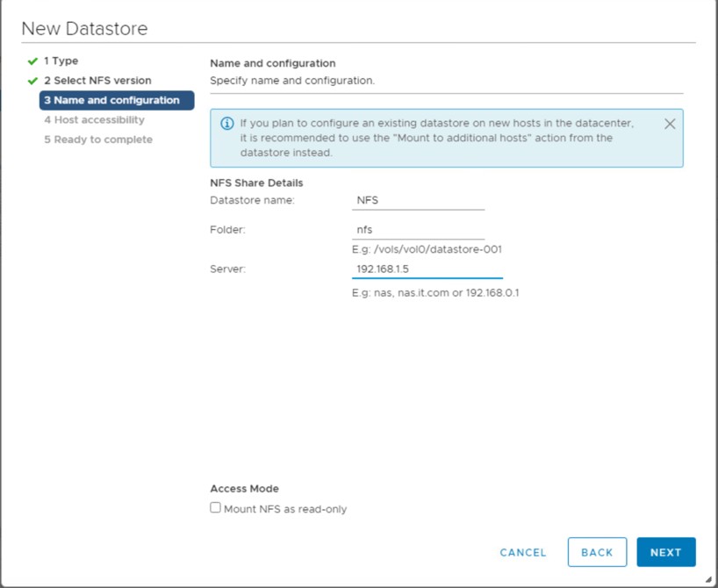This screenshot has width=718, height=588.
Task: Dismiss the info banner with X icon
Action: (670, 124)
